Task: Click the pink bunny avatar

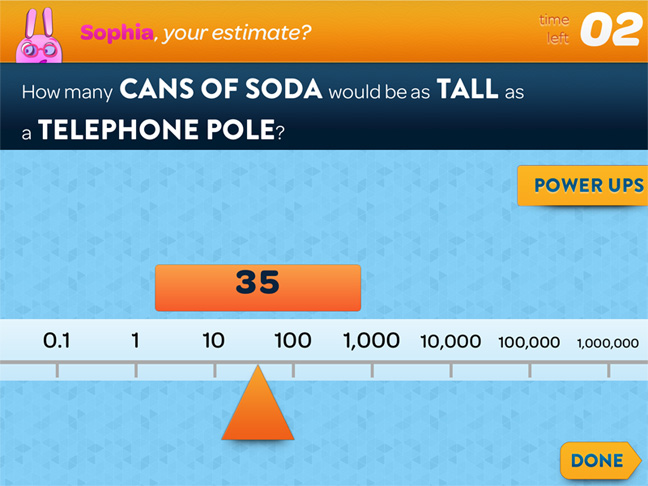Action: coord(39,36)
